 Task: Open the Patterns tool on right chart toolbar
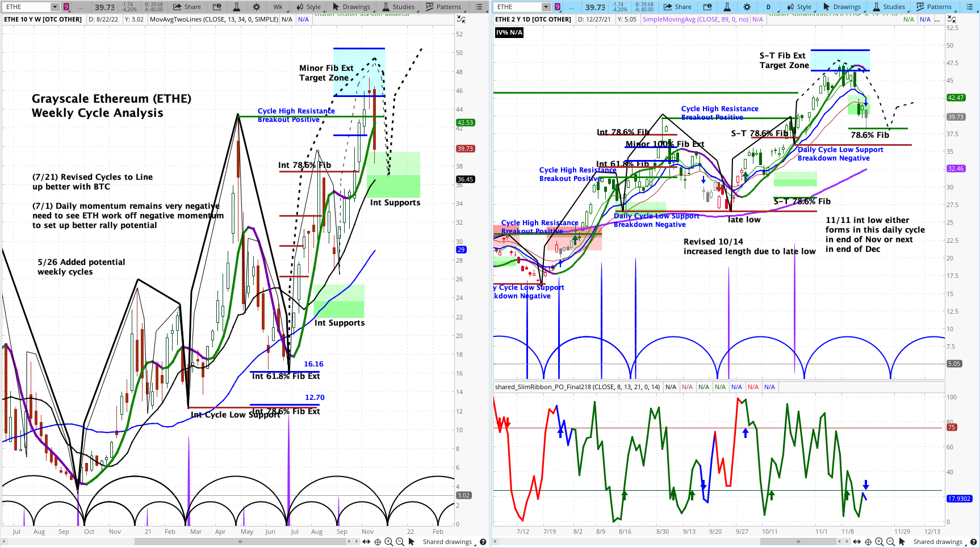pos(934,7)
